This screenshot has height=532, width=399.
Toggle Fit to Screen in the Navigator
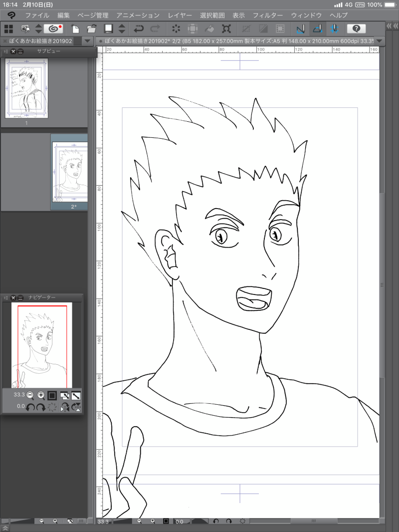[x=65, y=396]
